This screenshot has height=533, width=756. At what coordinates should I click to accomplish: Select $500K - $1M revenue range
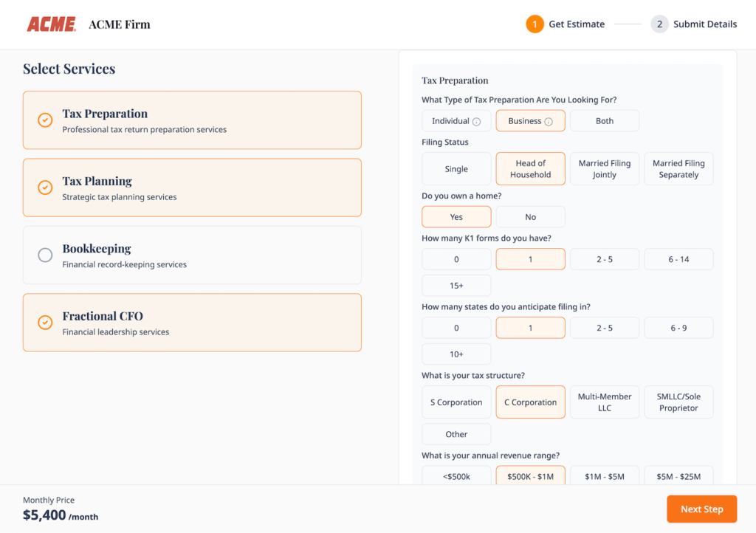530,475
